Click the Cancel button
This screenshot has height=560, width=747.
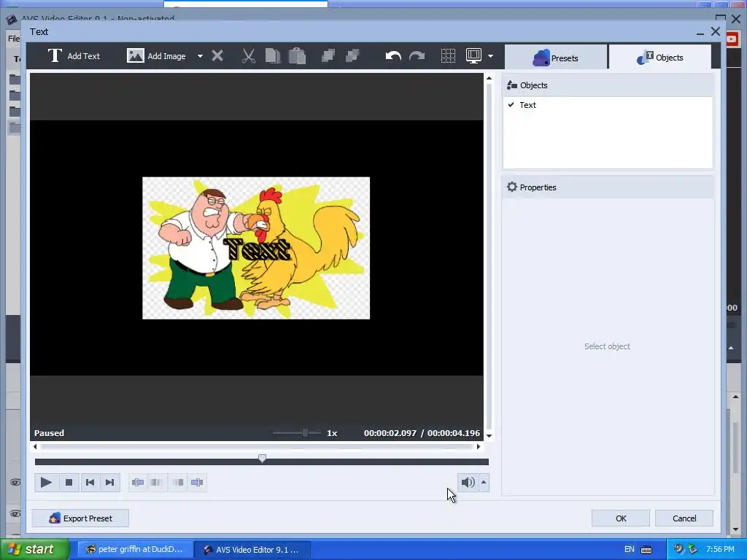[x=684, y=518]
